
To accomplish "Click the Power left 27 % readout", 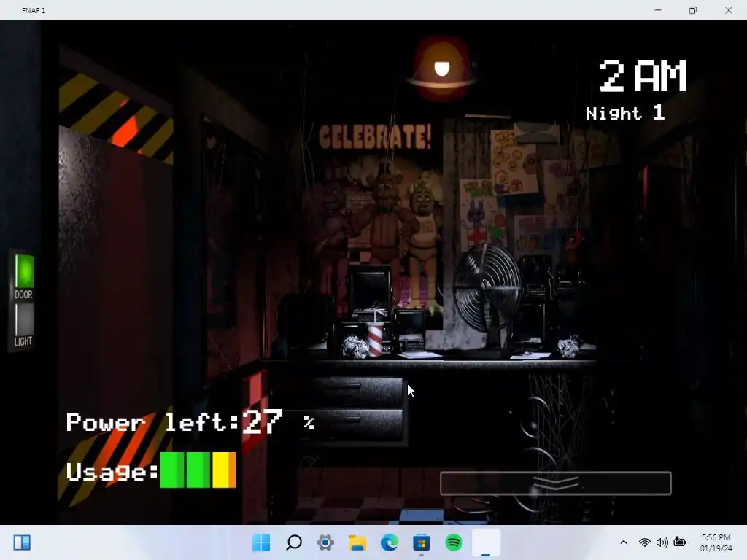I will [190, 422].
